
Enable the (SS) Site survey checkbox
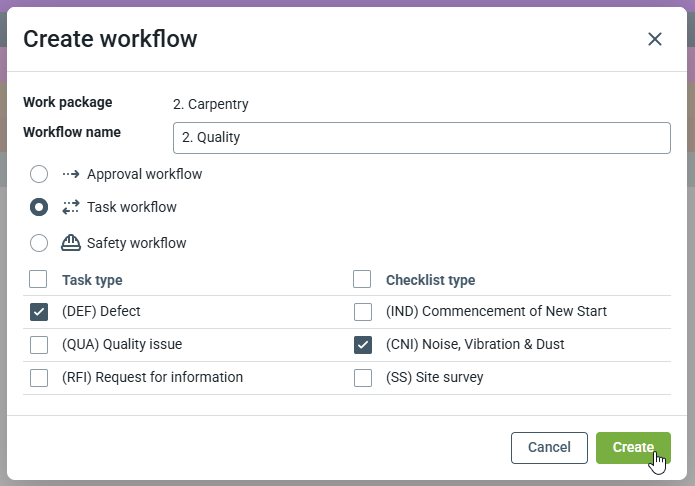[x=362, y=378]
